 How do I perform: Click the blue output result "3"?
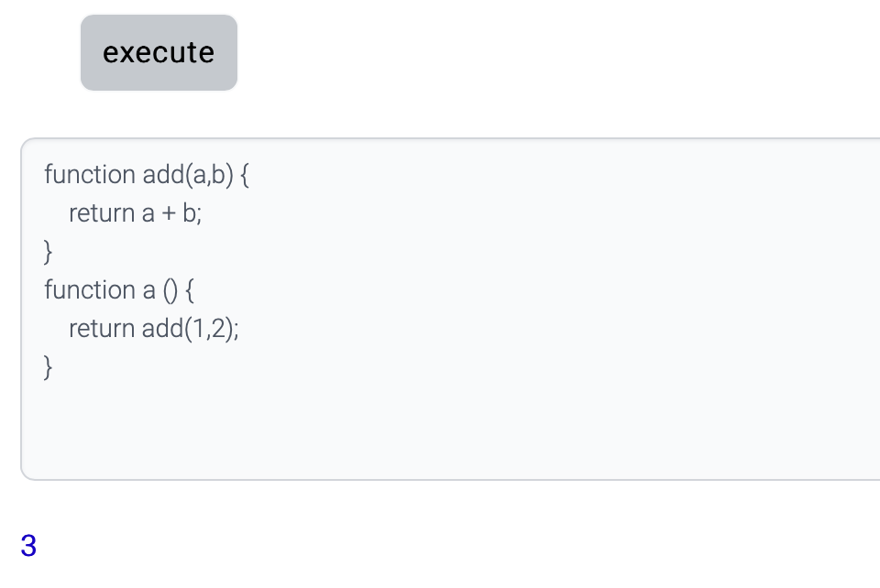[28, 546]
